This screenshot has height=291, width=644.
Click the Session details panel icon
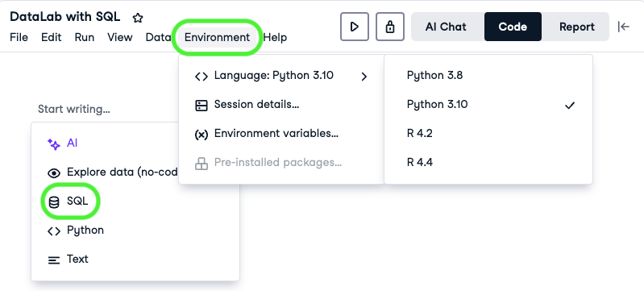(x=202, y=106)
